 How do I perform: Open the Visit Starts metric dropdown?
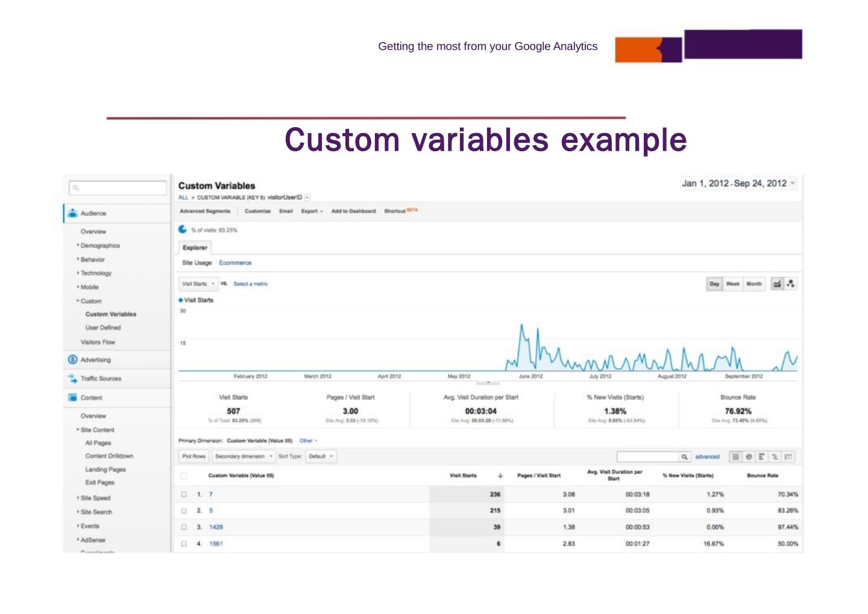[x=198, y=284]
